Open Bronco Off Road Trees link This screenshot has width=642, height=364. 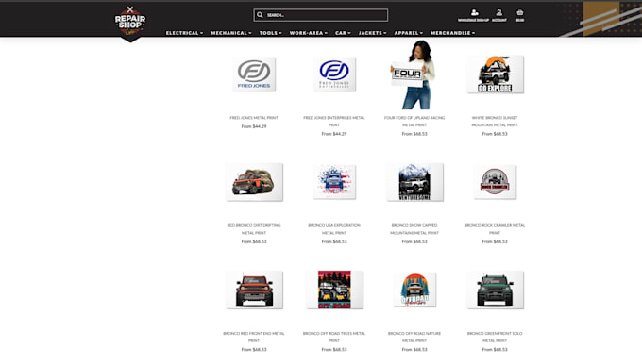coord(334,337)
